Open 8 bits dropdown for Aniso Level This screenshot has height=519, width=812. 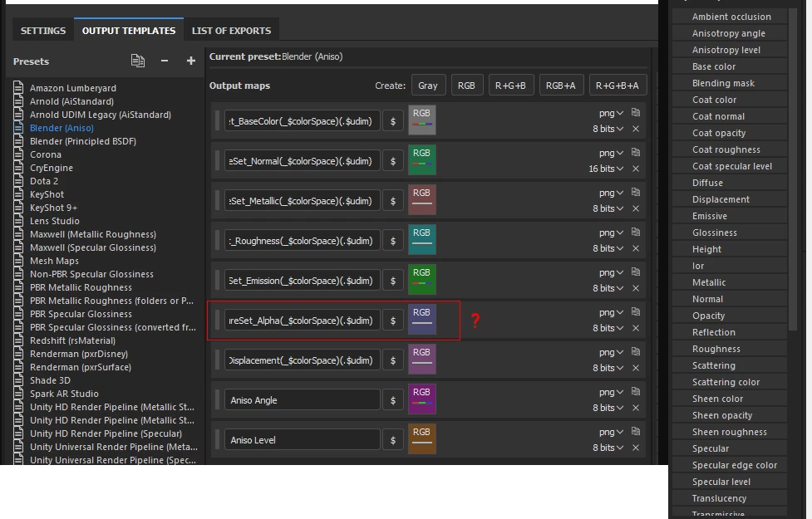(608, 448)
